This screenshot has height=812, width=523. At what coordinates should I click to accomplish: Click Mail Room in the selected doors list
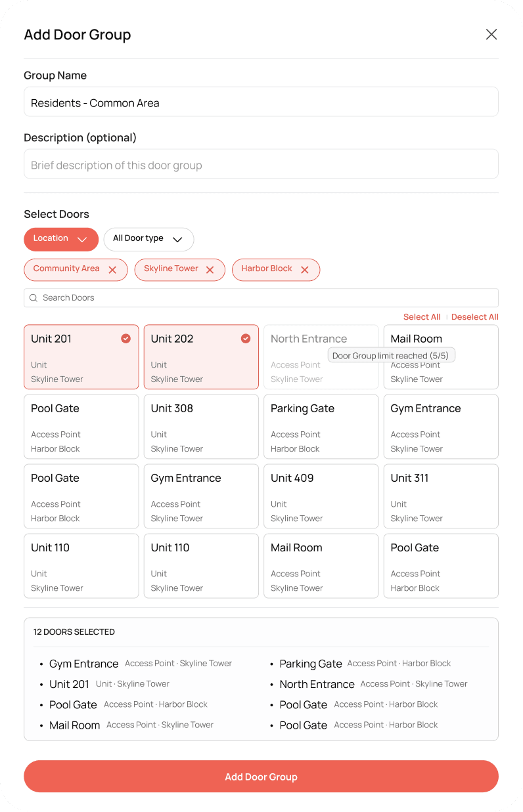75,725
